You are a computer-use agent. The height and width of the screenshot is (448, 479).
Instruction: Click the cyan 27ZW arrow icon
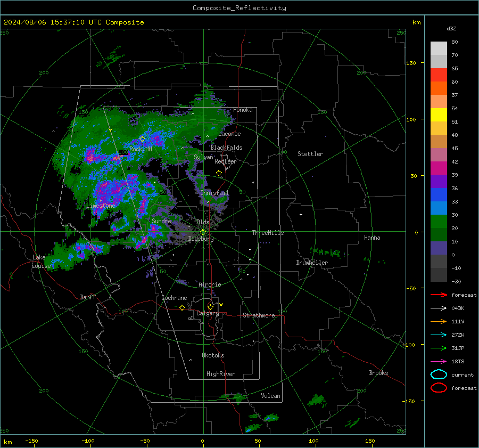pyautogui.click(x=439, y=335)
